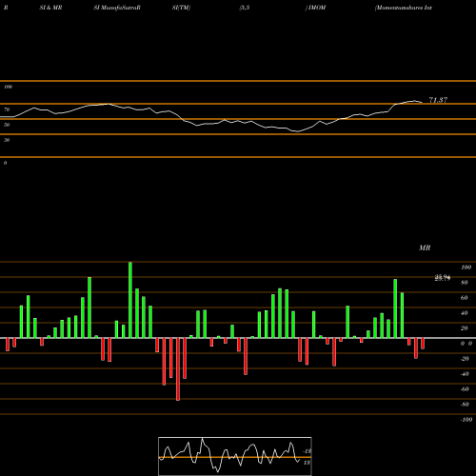476x476 pixels.
Task: Click the -100 label on MR axis
Action: tap(466, 420)
